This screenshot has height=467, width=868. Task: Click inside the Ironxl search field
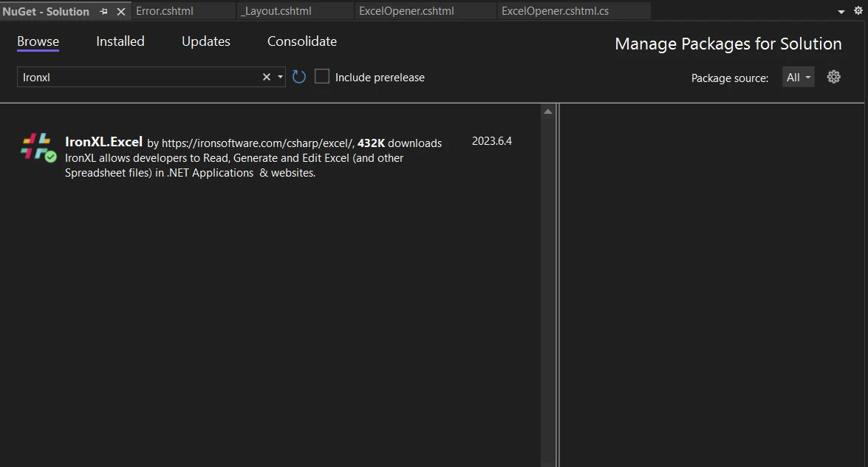(x=137, y=77)
